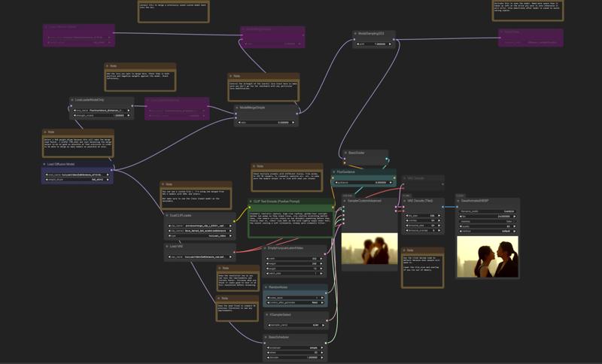Open the clip_name1 combo in DualCLIPLoader
The width and height of the screenshot is (602, 364).
pos(200,226)
